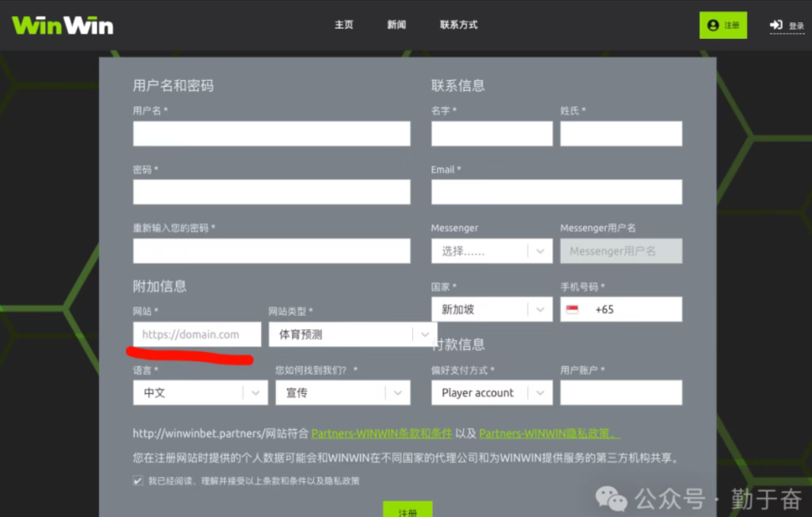This screenshot has width=812, height=517.
Task: Open the Partners-WINWIN隐私政策 link
Action: tap(549, 434)
